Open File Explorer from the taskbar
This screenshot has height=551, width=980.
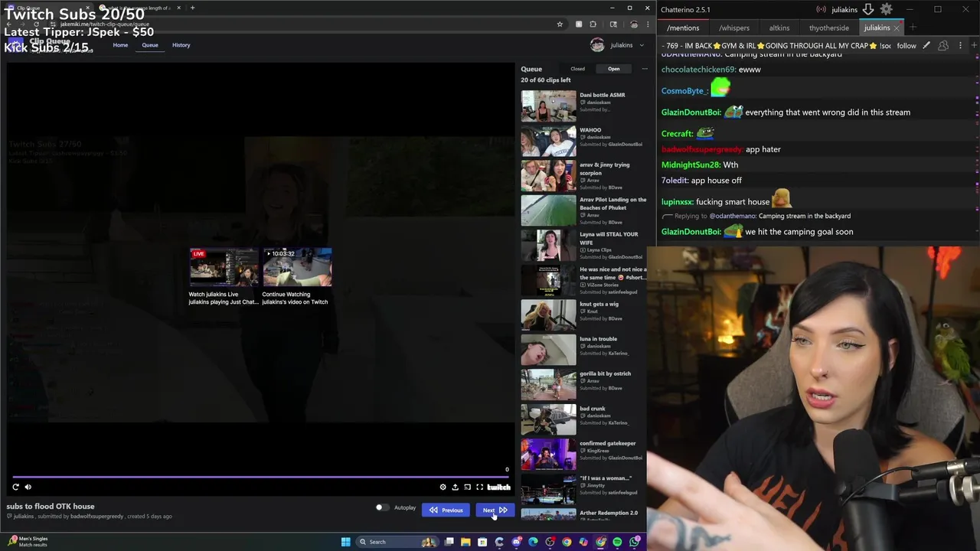point(465,542)
